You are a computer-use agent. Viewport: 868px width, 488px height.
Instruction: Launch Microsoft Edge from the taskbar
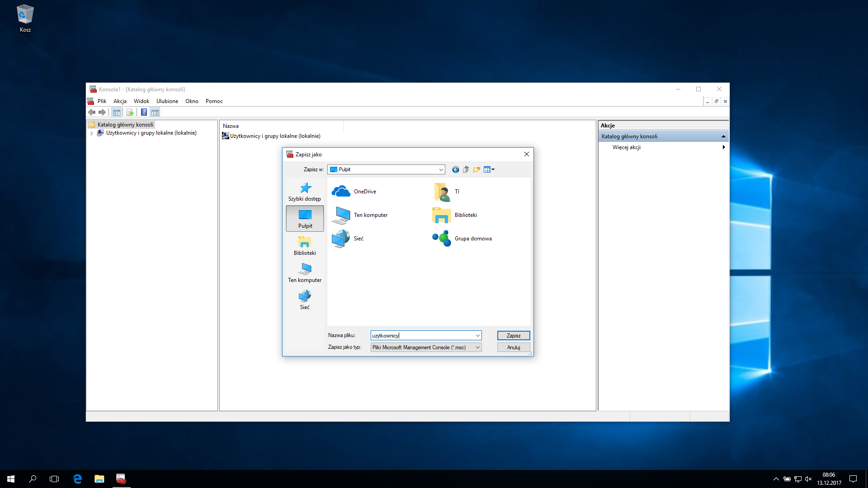[x=77, y=479]
